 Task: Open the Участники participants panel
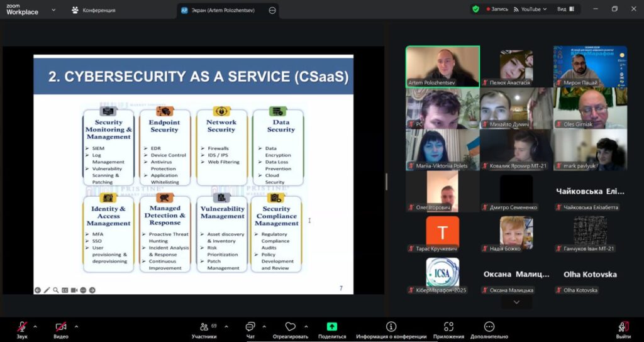(204, 328)
